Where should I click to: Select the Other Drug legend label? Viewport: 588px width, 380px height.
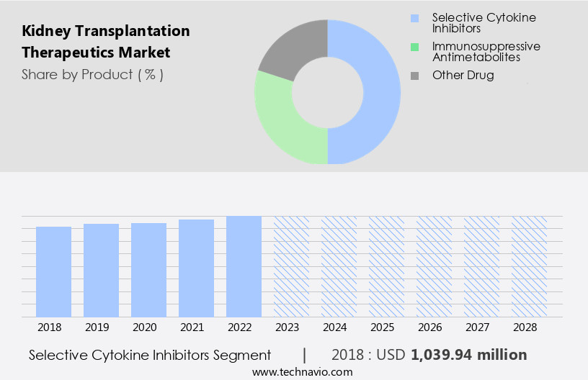point(463,75)
